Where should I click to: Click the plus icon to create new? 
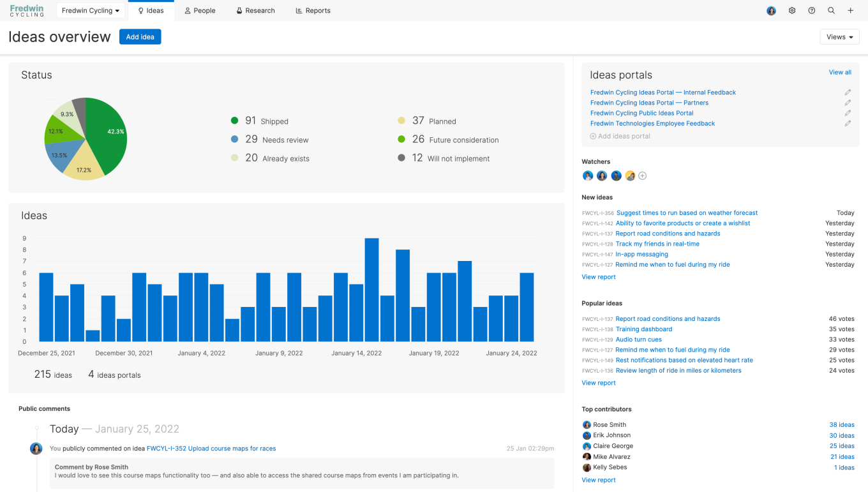point(850,10)
